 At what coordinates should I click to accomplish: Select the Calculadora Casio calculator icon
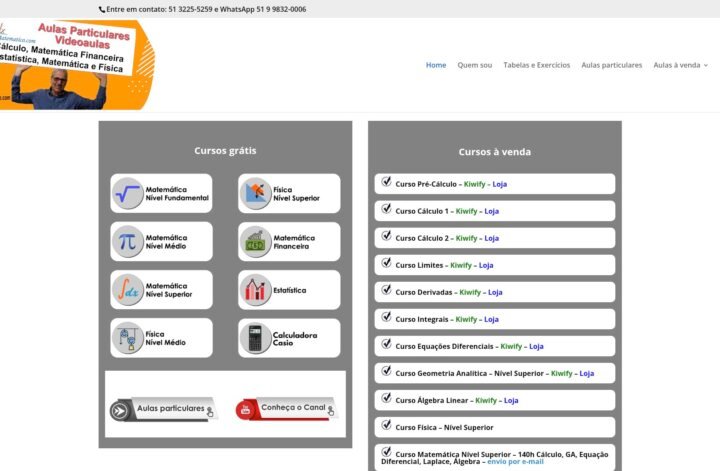point(256,338)
